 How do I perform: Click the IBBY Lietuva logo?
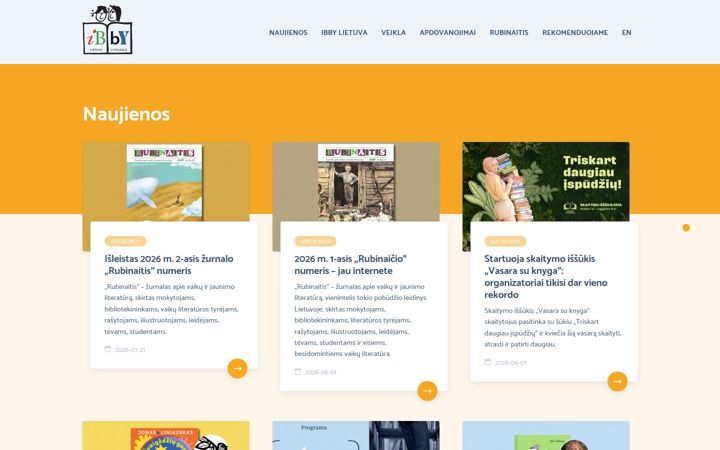pyautogui.click(x=107, y=30)
